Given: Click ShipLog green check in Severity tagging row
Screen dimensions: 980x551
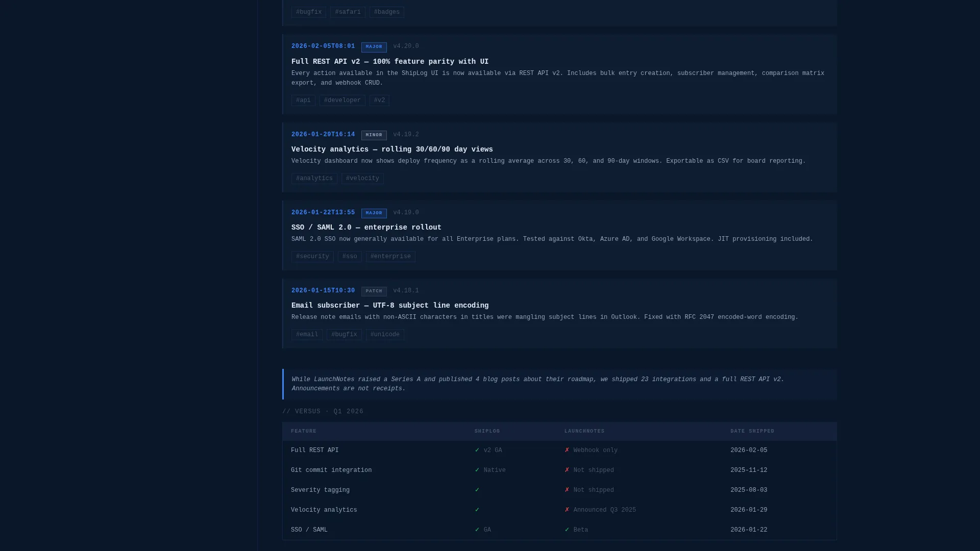Looking at the screenshot, I should tap(477, 490).
